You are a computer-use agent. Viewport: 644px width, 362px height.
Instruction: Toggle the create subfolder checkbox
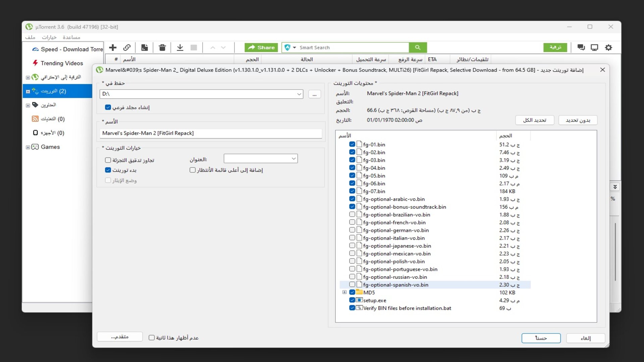tap(108, 107)
